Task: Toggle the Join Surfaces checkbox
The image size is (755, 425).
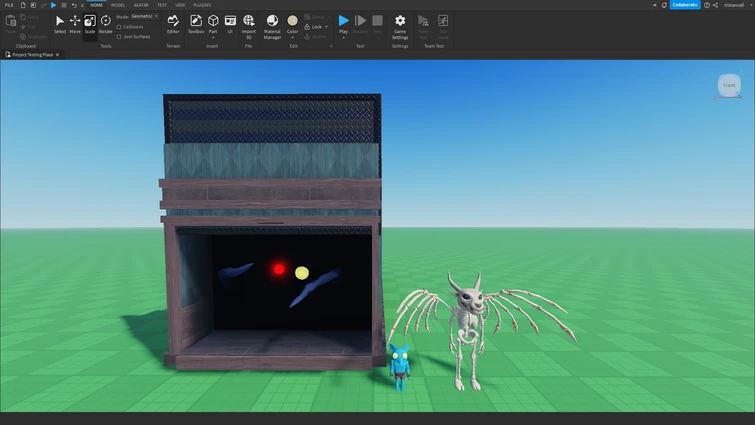Action: [x=120, y=37]
